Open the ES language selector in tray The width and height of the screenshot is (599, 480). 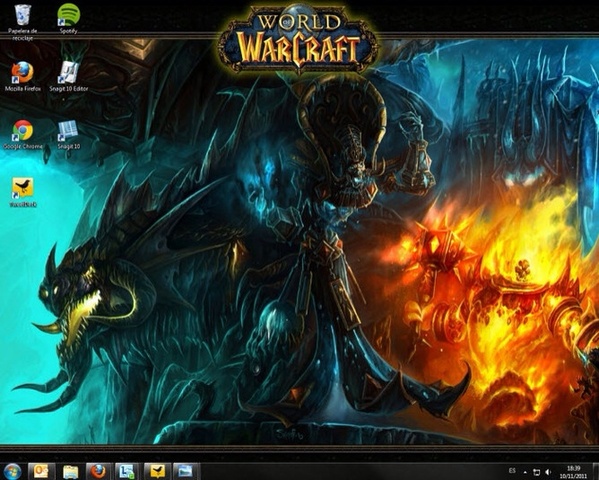click(x=512, y=470)
